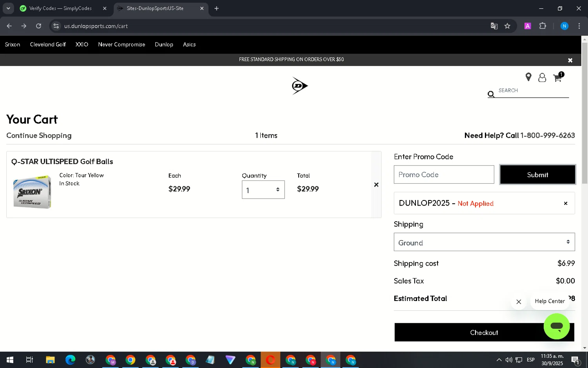The image size is (588, 368).
Task: Open the Quantity selector
Action: (263, 190)
